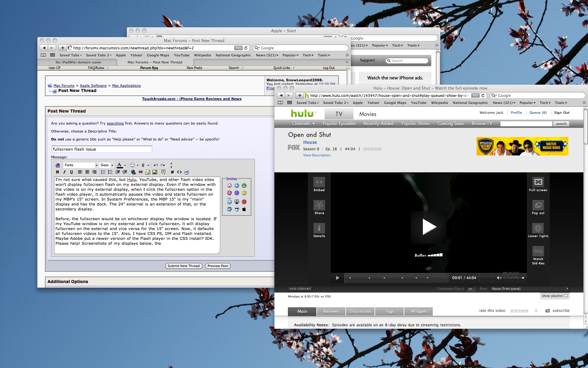
Task: Click the Preview Post button
Action: coord(218,266)
